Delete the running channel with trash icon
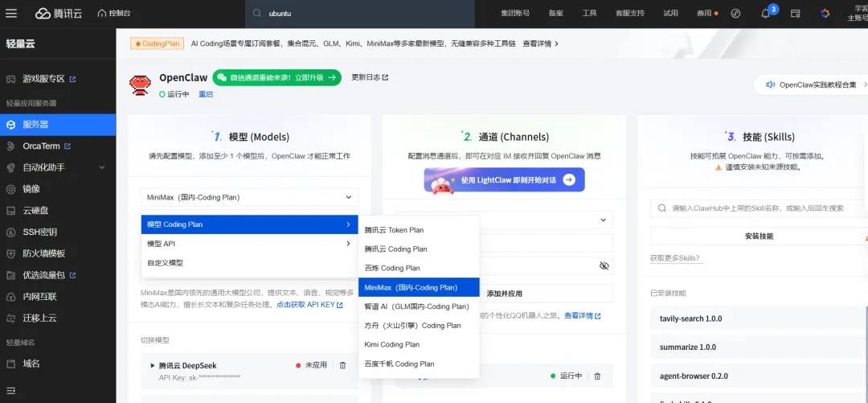 tap(597, 376)
